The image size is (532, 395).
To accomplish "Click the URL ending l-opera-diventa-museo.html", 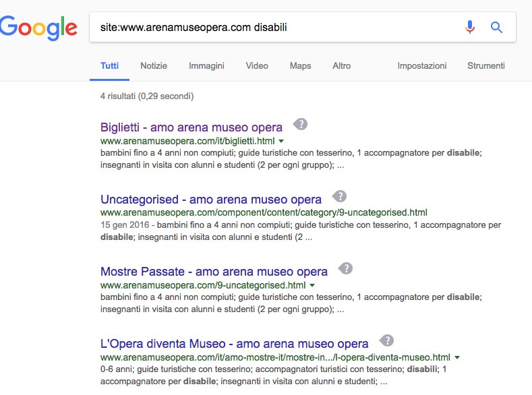I will tap(275, 357).
